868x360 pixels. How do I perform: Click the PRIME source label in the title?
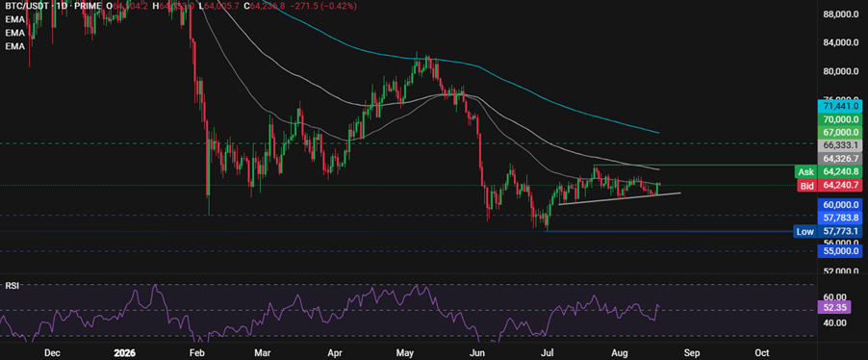coord(88,6)
